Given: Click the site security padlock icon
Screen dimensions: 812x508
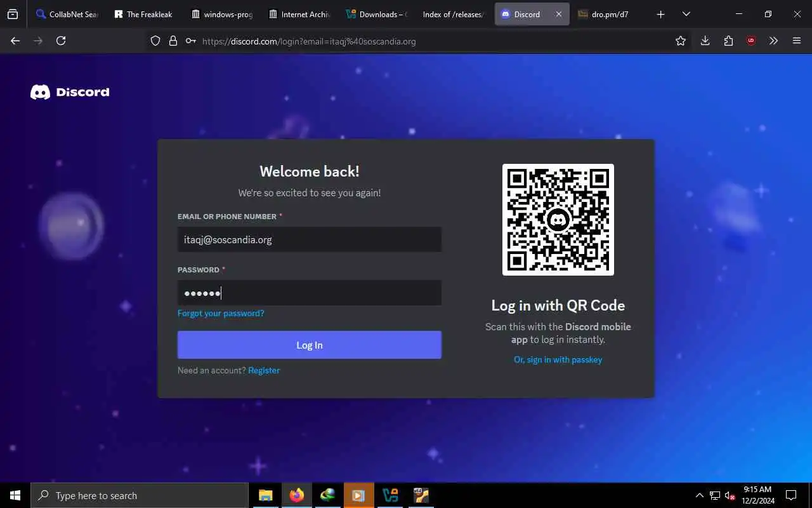Looking at the screenshot, I should pos(173,41).
